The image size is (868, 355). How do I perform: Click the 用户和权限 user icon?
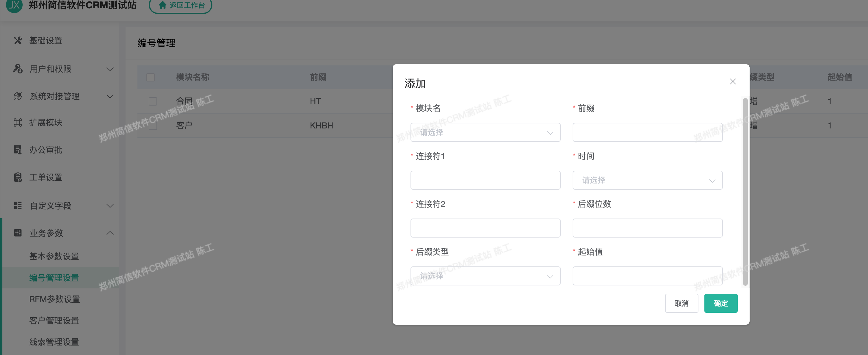coord(18,69)
